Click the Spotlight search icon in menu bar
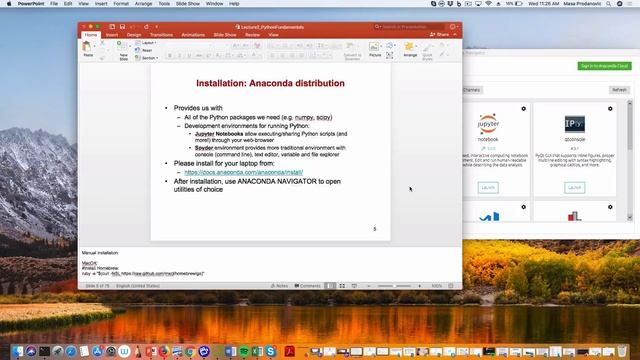The width and height of the screenshot is (640, 360). coord(609,4)
